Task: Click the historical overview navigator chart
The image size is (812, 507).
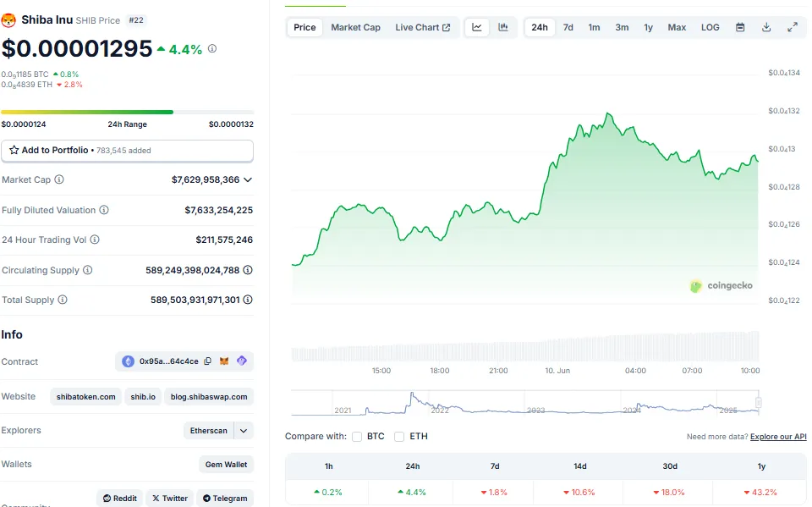Action: coord(525,404)
